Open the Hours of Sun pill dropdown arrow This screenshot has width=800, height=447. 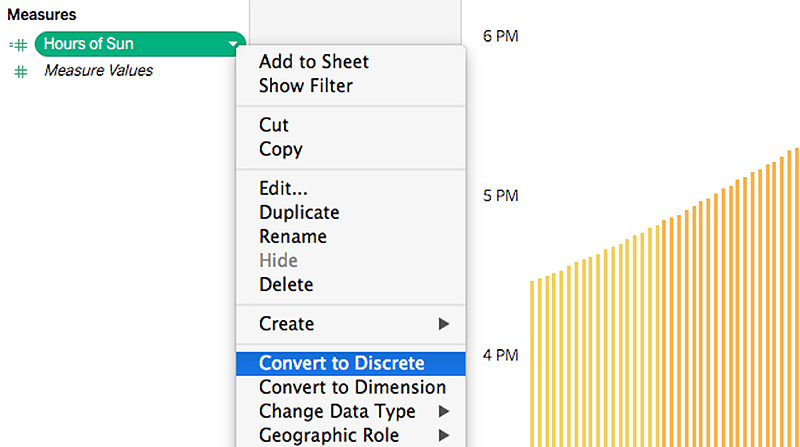click(x=233, y=44)
